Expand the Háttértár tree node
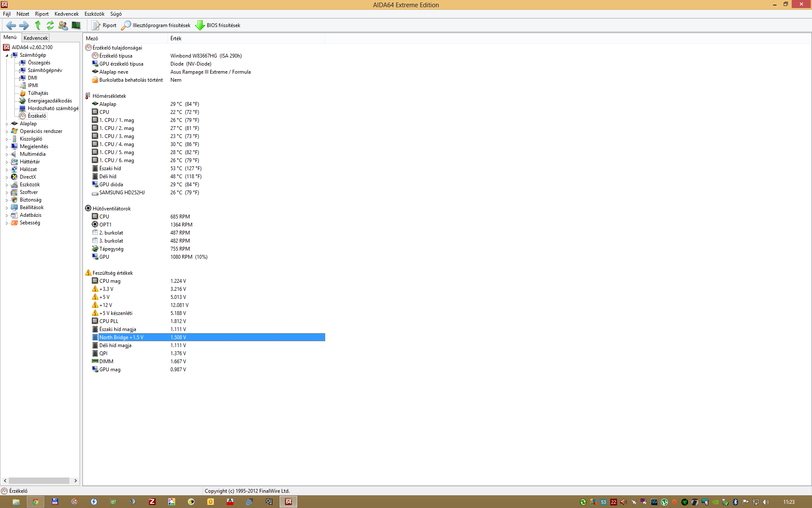 point(7,162)
